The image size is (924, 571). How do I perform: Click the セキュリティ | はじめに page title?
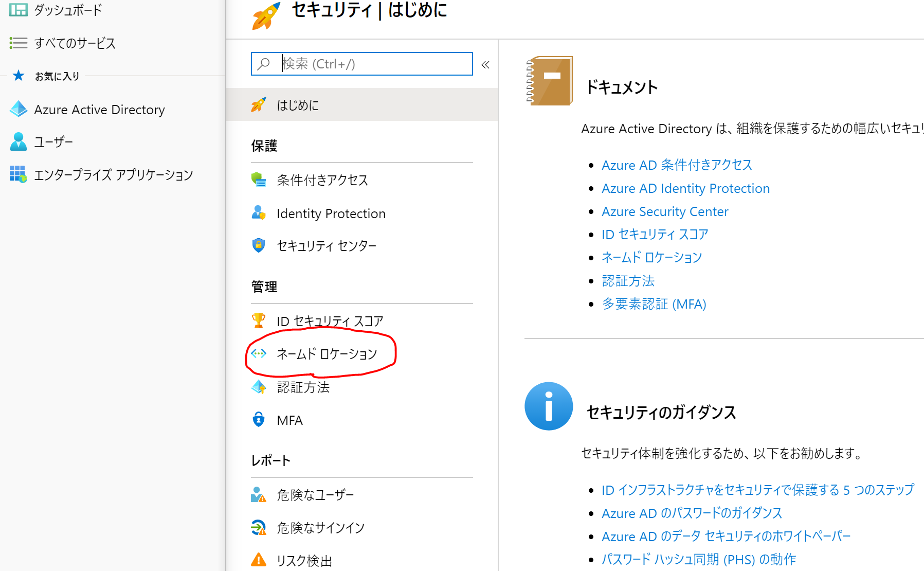[x=369, y=10]
